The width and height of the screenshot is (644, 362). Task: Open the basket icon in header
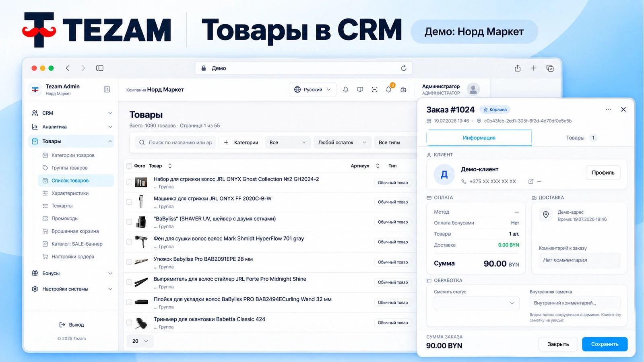tap(403, 90)
